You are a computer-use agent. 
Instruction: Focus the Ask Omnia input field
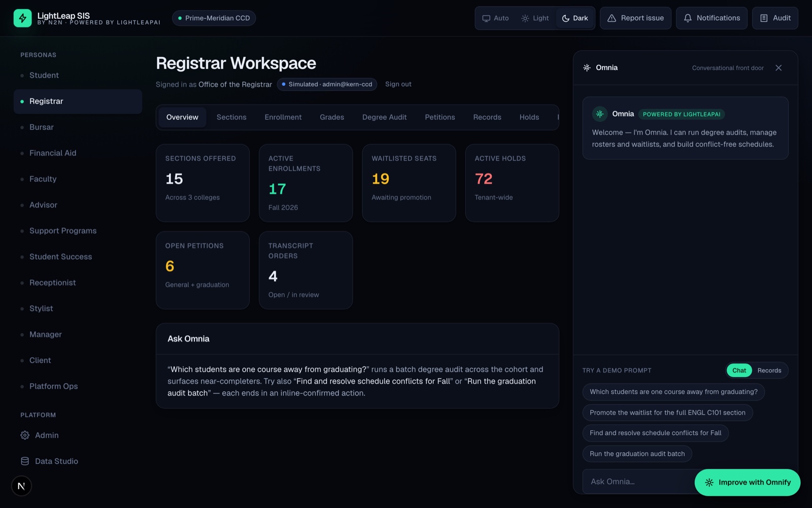[x=638, y=482]
